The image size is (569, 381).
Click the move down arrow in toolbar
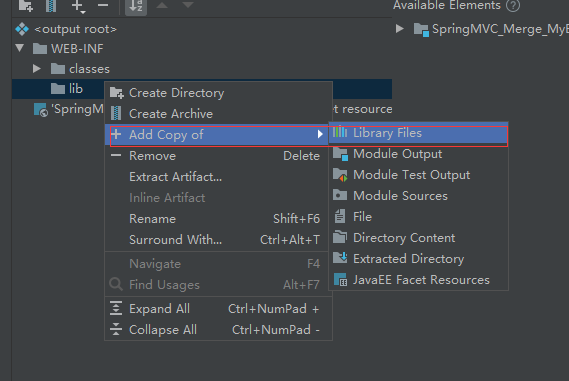click(188, 5)
